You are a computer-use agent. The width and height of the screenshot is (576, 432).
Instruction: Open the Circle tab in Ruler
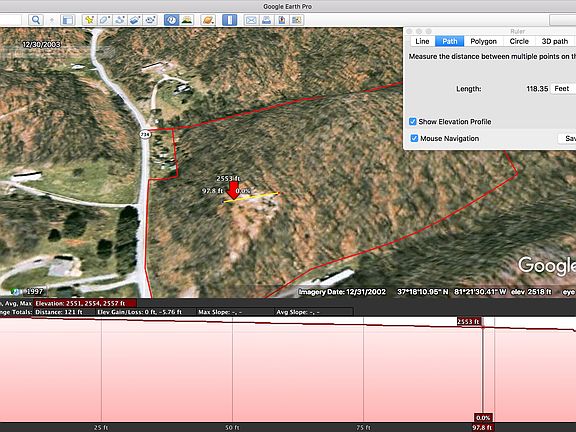pos(519,41)
